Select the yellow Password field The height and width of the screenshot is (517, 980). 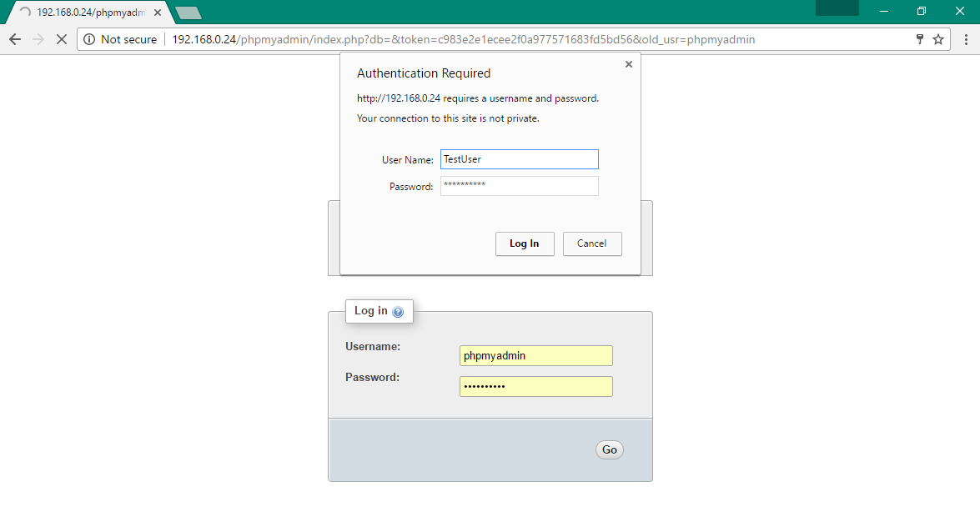point(536,386)
